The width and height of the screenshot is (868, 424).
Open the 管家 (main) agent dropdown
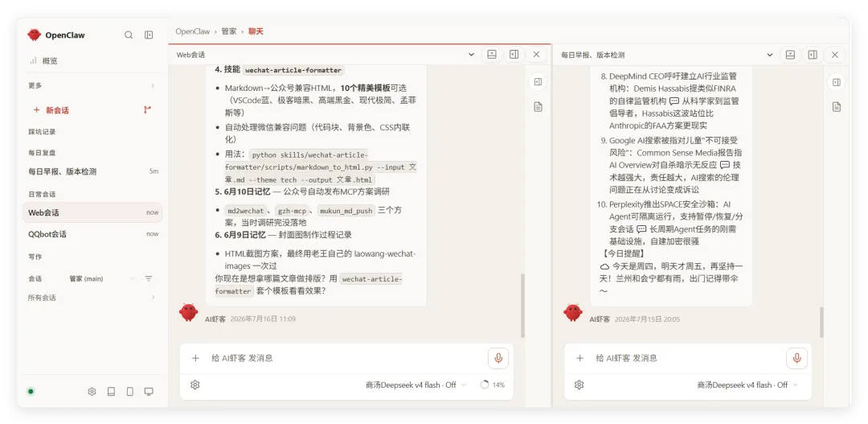coord(102,279)
